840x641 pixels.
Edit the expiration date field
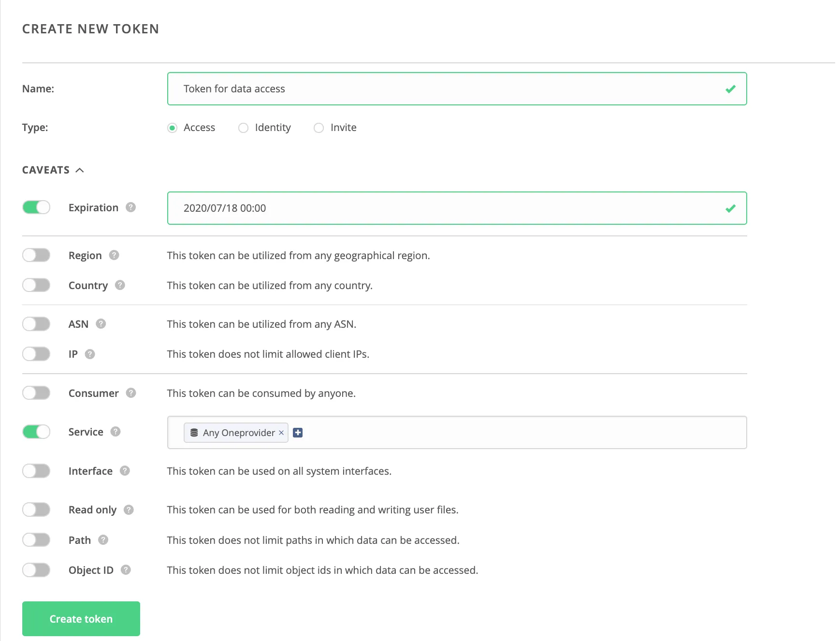[x=449, y=208]
